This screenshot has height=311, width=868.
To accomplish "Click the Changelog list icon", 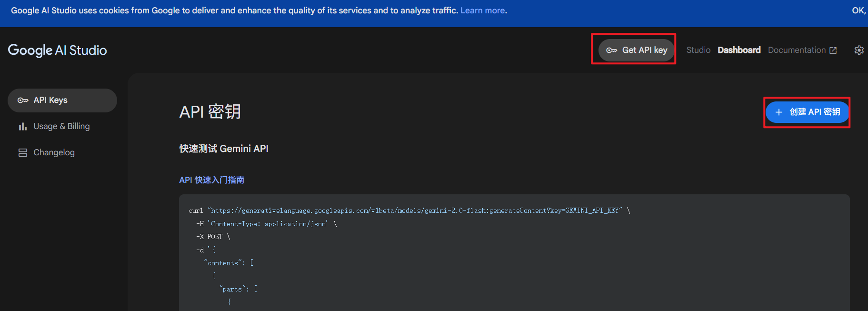I will (23, 152).
